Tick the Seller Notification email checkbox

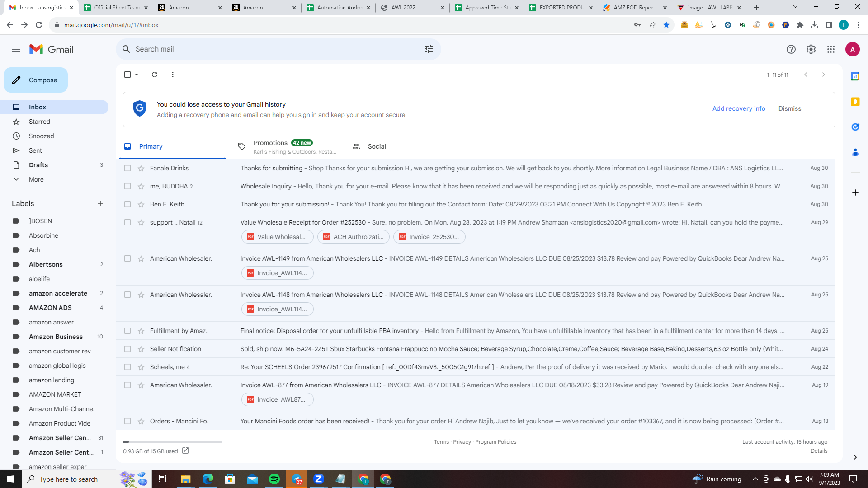(127, 349)
